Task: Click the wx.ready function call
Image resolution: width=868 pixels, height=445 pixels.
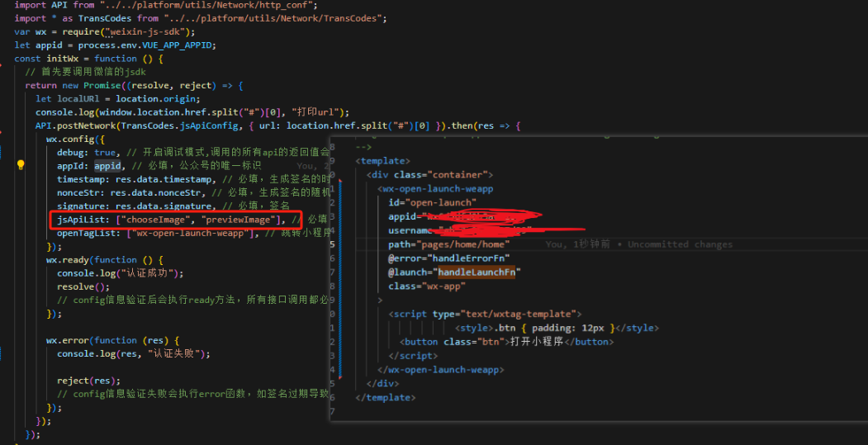Action: click(66, 259)
